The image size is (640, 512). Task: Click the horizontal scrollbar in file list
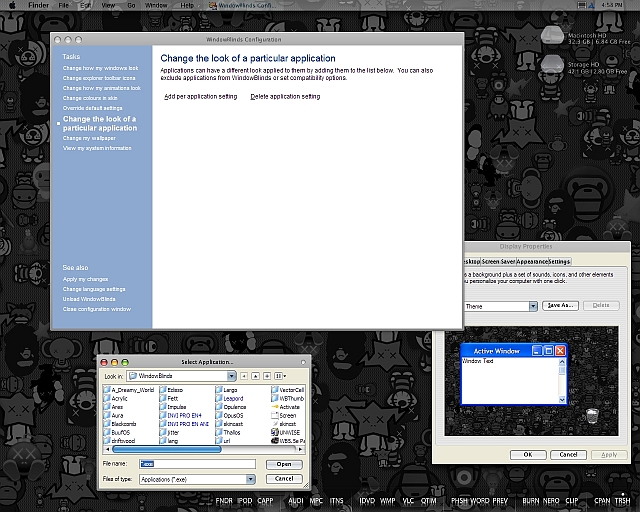point(203,449)
